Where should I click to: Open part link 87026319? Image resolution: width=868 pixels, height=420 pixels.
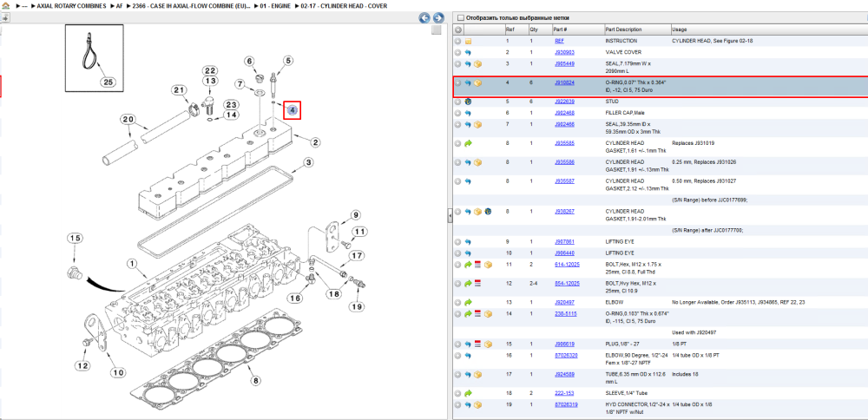click(566, 405)
